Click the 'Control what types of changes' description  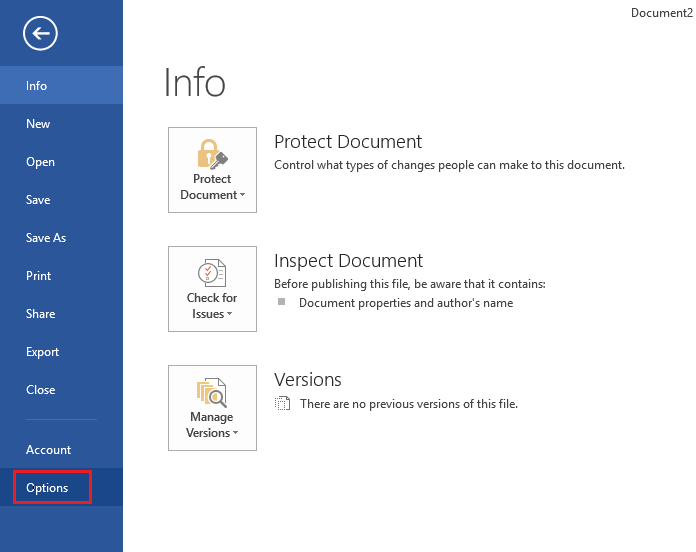449,165
